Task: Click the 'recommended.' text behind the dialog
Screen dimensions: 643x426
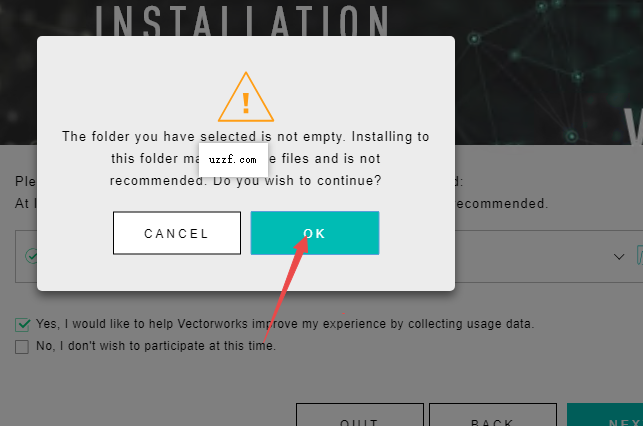Action: (x=502, y=203)
